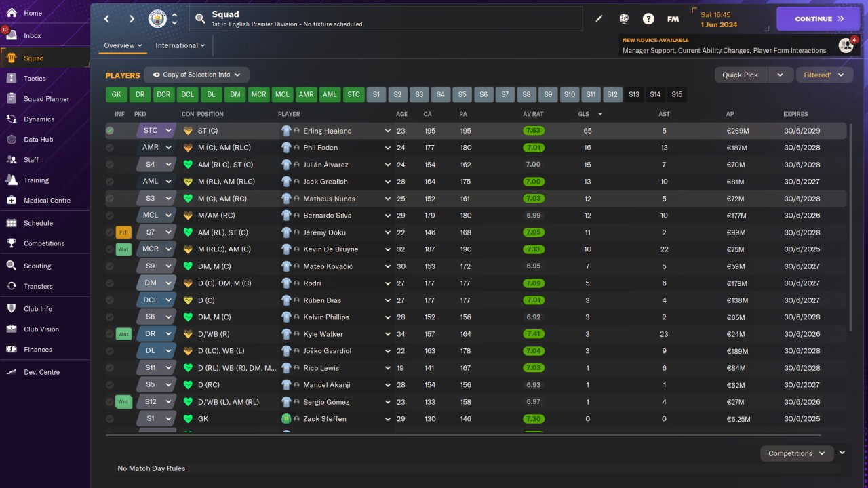
Task: Click the squad list horizontal scrollbar
Action: [x=463, y=435]
